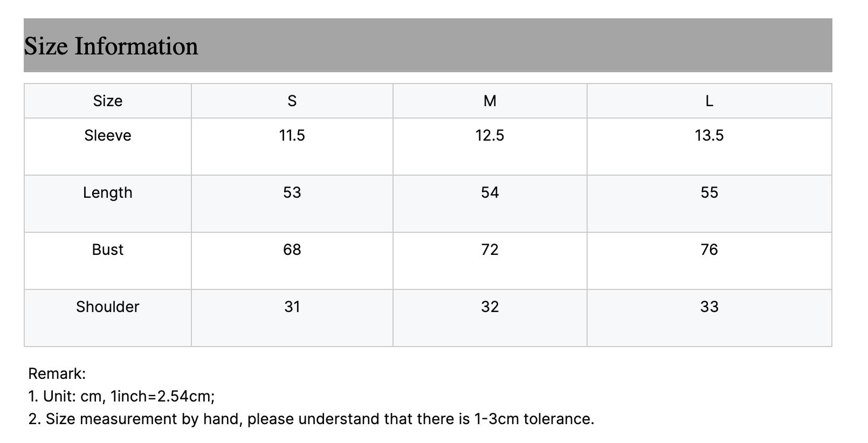868x443 pixels.
Task: Select the 33 shoulder value
Action: [709, 307]
